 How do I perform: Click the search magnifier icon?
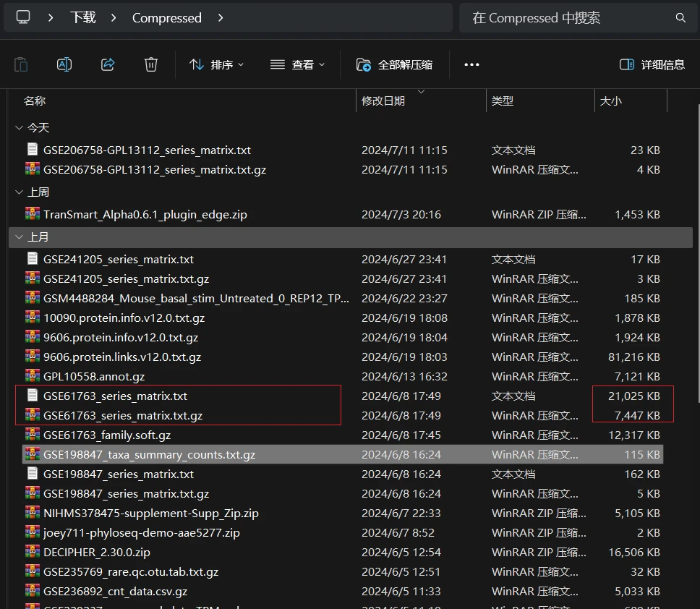point(680,18)
